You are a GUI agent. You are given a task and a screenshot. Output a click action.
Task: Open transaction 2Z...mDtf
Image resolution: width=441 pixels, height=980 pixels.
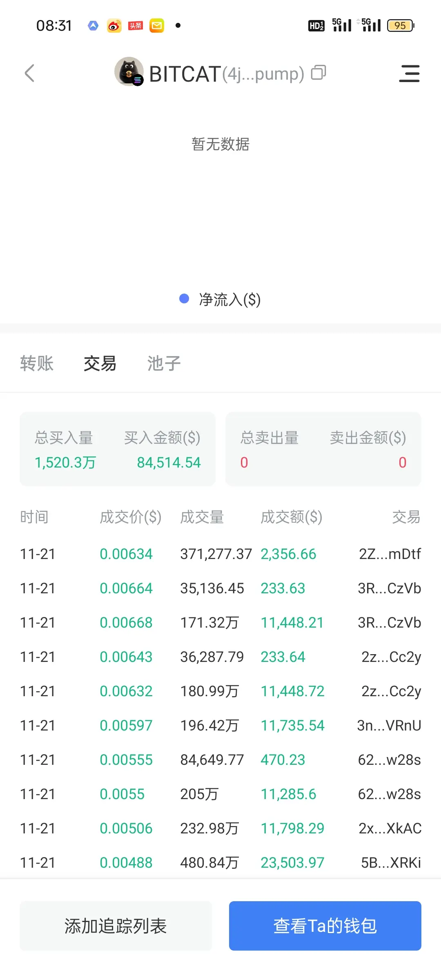(x=390, y=554)
